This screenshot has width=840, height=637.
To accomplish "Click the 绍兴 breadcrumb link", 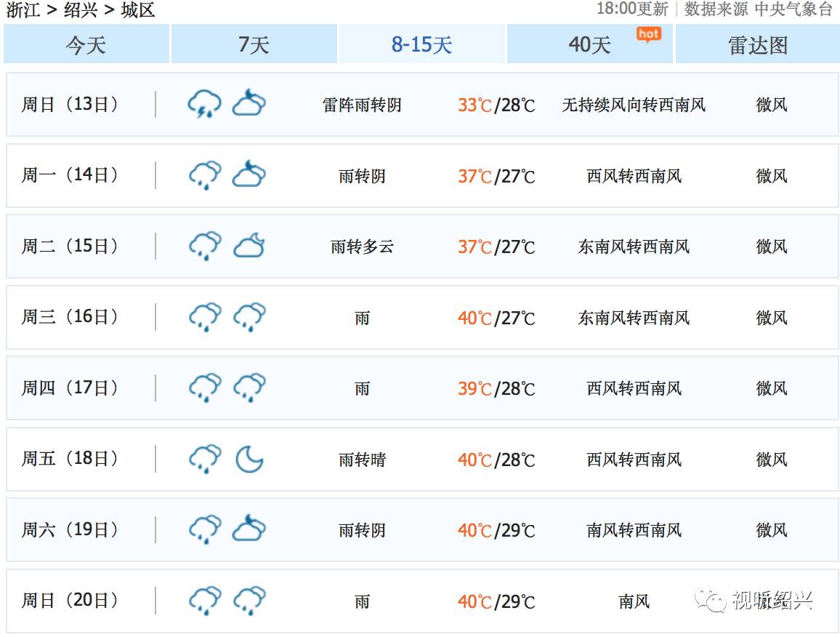I will tap(81, 9).
